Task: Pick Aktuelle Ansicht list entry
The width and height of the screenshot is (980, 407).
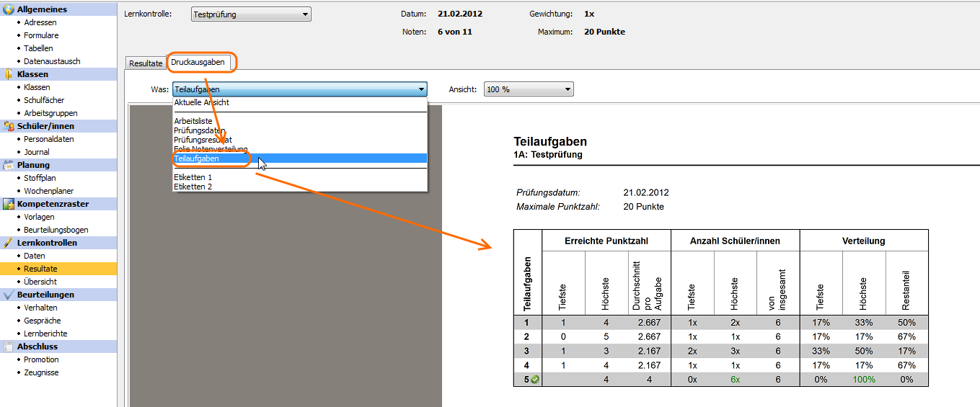Action: 202,102
